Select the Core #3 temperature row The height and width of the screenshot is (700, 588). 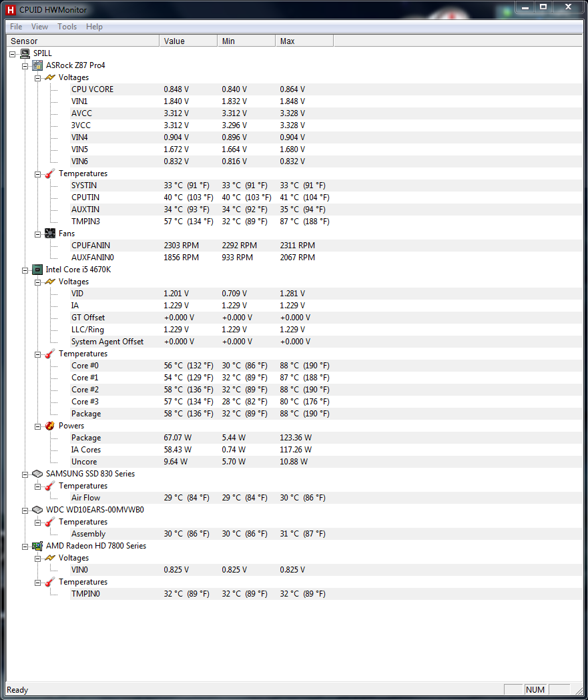click(x=326, y=402)
